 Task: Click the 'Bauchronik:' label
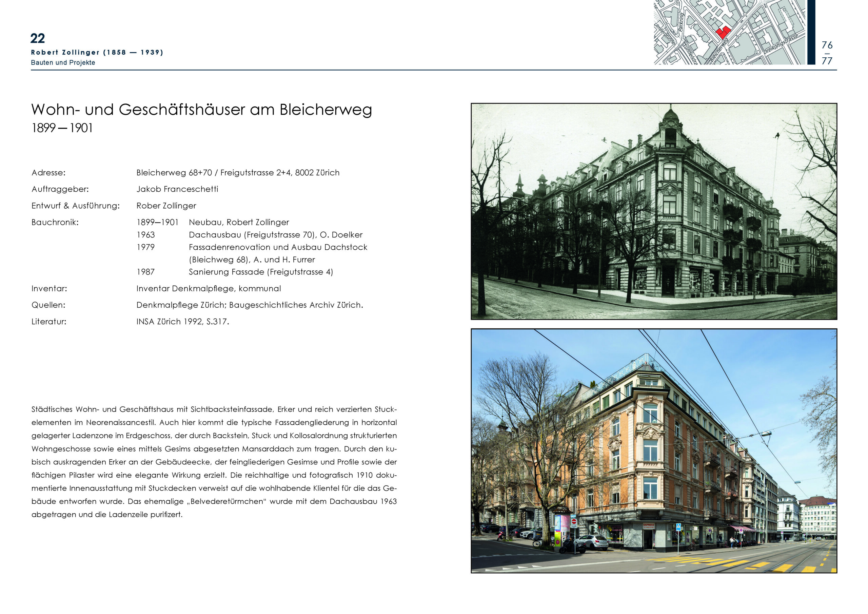(x=55, y=222)
